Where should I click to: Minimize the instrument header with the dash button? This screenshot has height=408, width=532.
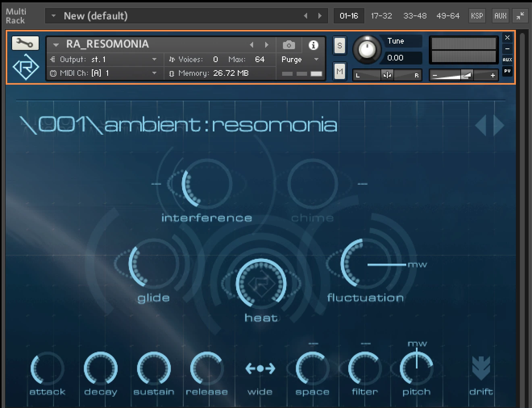point(507,49)
